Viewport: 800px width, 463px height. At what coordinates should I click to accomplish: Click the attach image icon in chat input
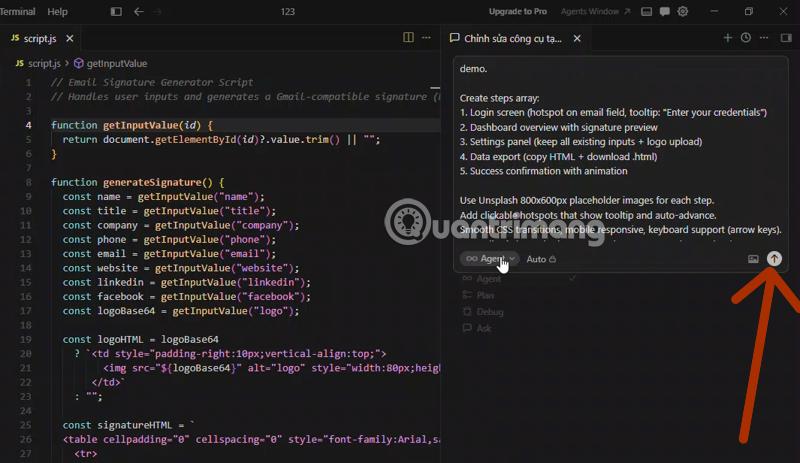753,259
